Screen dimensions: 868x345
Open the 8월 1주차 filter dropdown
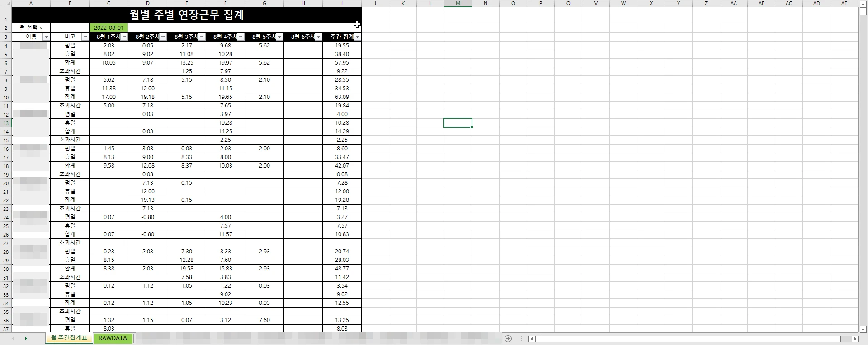click(124, 37)
